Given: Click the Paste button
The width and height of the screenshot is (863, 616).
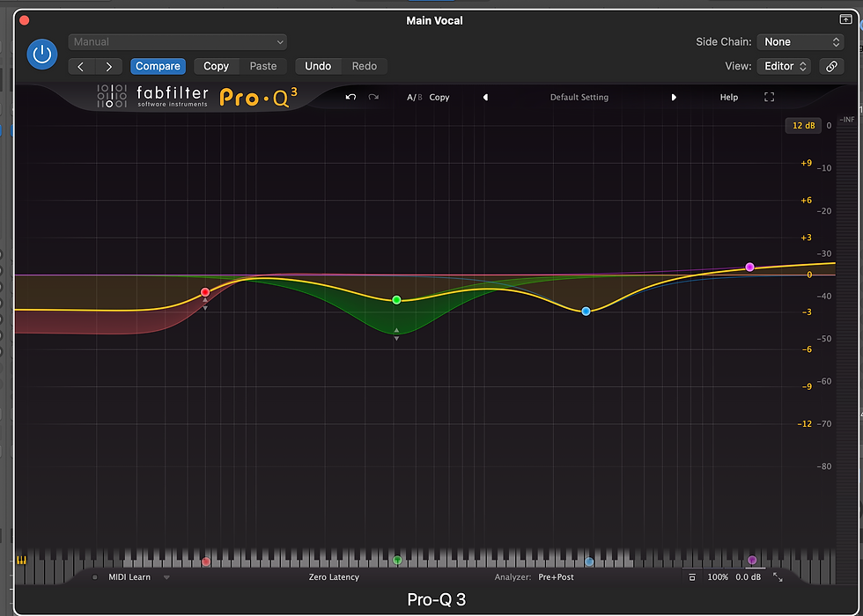Looking at the screenshot, I should [x=263, y=66].
